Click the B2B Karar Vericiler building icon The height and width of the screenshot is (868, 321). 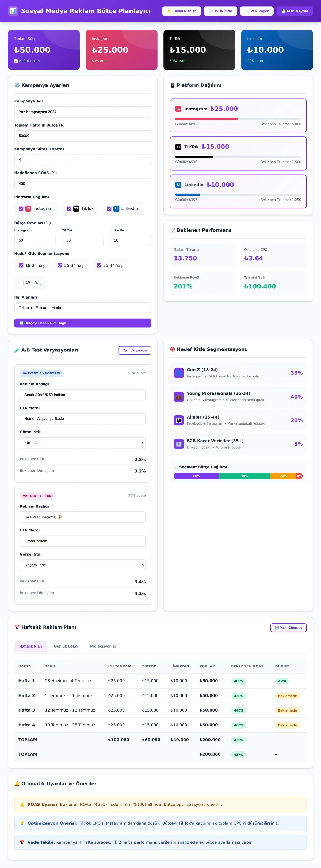[x=179, y=444]
